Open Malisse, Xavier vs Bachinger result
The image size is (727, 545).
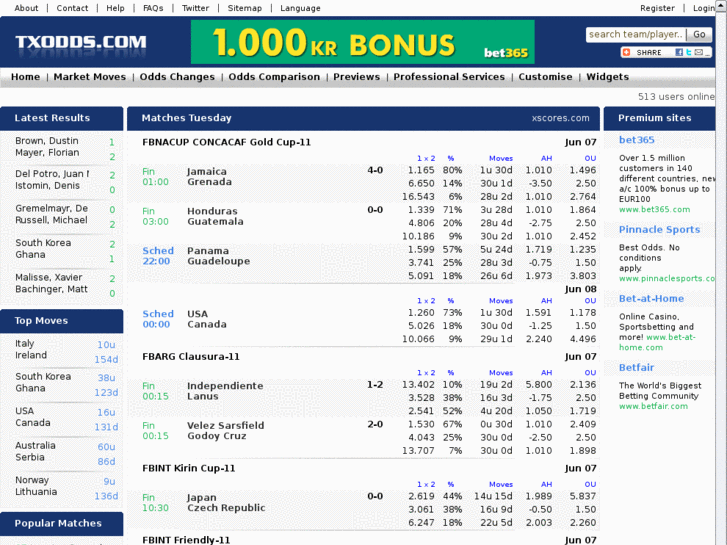tap(51, 283)
